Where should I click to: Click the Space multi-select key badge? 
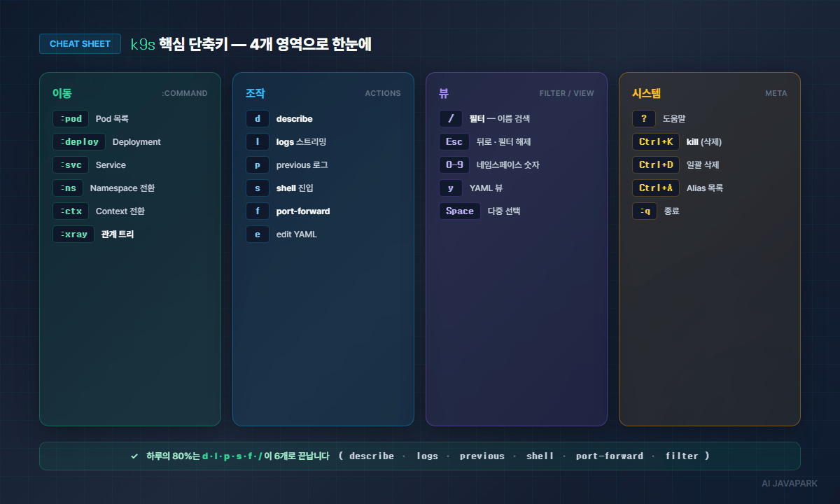(459, 211)
